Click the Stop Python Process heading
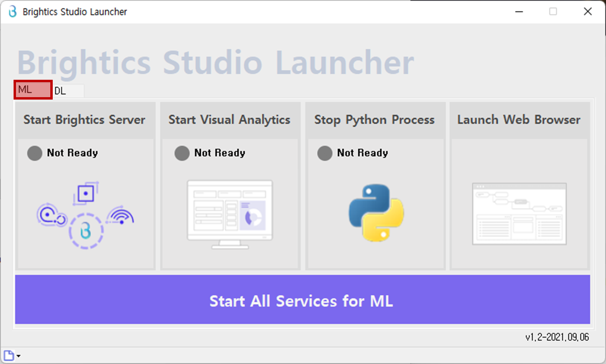This screenshot has height=364, width=606. click(375, 120)
